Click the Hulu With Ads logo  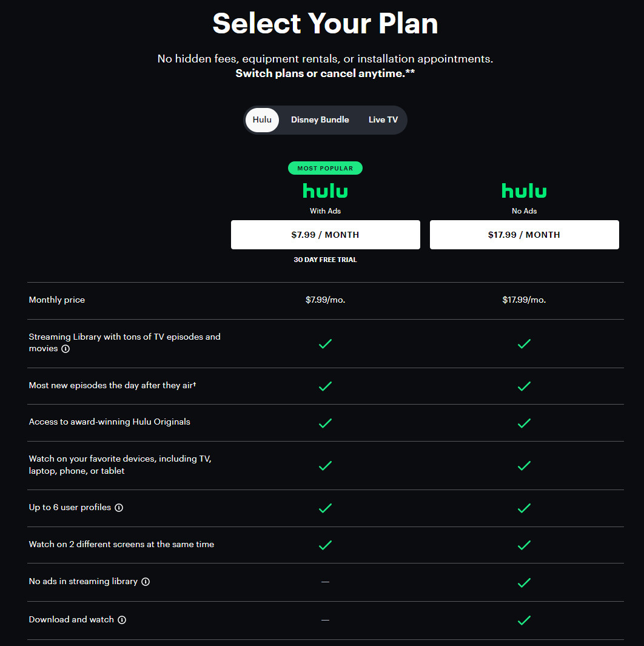coord(325,191)
